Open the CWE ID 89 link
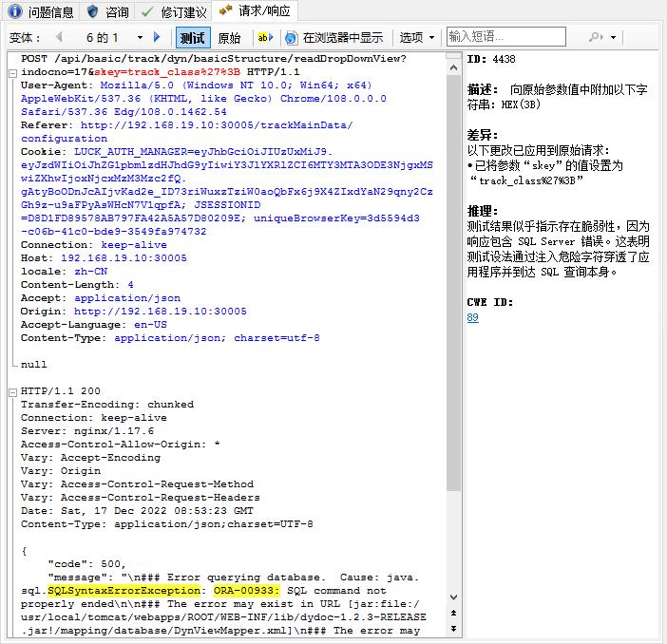This screenshot has height=644, width=667. (472, 318)
